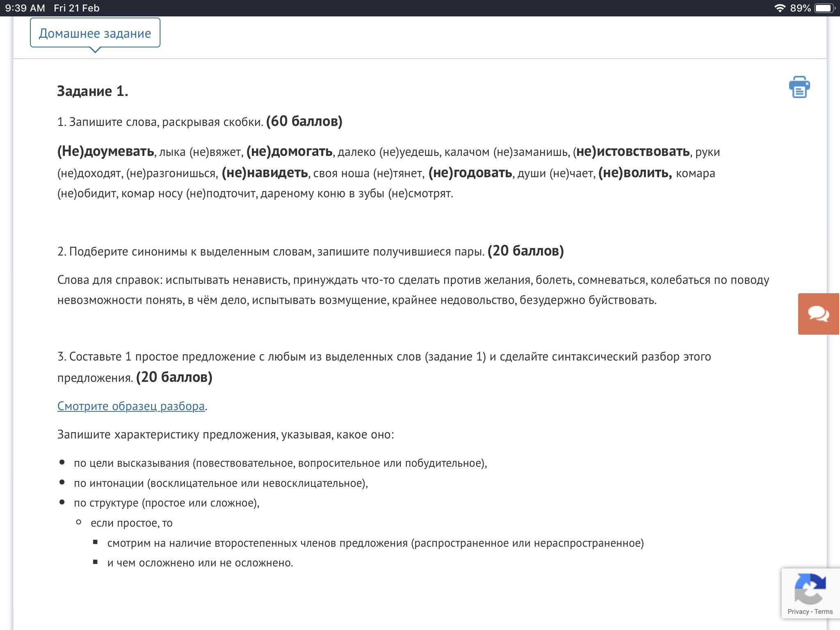Image resolution: width=840 pixels, height=630 pixels.
Task: Click the bold word (не)годовать
Action: pyautogui.click(x=470, y=173)
